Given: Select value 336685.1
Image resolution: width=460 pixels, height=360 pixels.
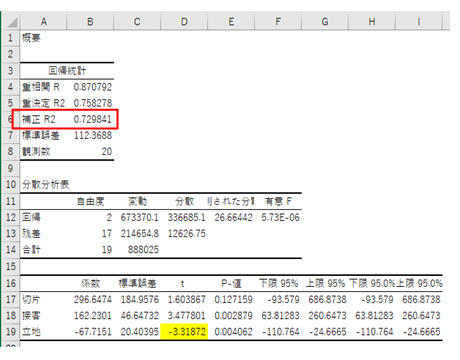Looking at the screenshot, I should pos(187,217).
